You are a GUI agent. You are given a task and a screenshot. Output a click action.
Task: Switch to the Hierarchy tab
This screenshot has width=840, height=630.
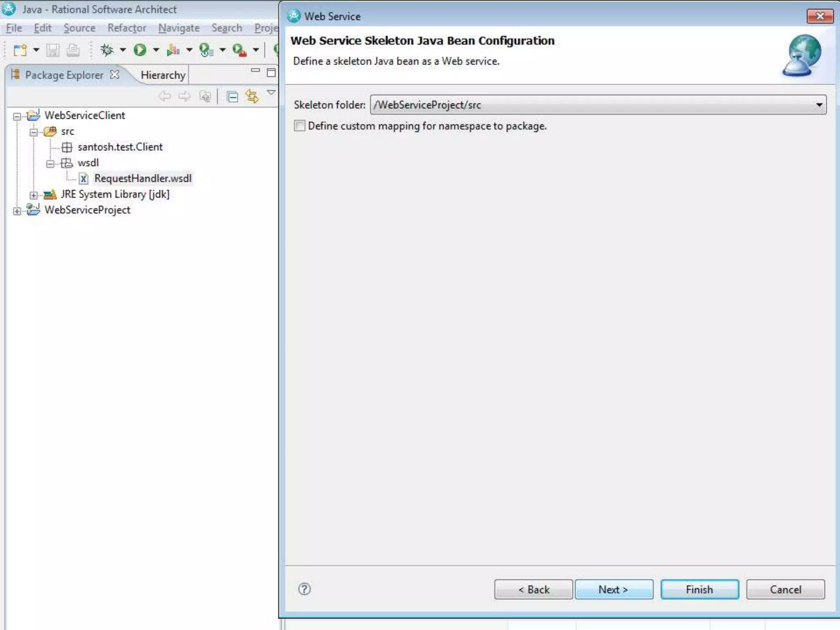(163, 75)
